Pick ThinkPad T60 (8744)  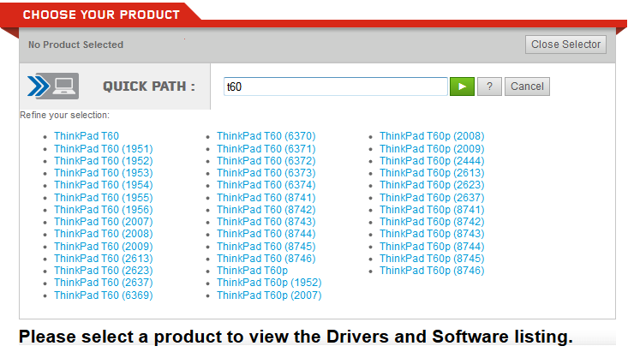(x=266, y=234)
